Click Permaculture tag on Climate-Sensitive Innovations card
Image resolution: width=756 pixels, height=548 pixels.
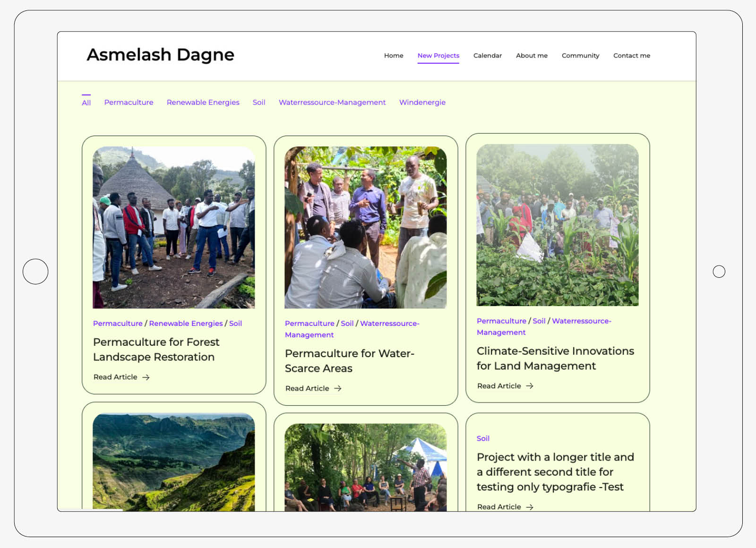(501, 321)
